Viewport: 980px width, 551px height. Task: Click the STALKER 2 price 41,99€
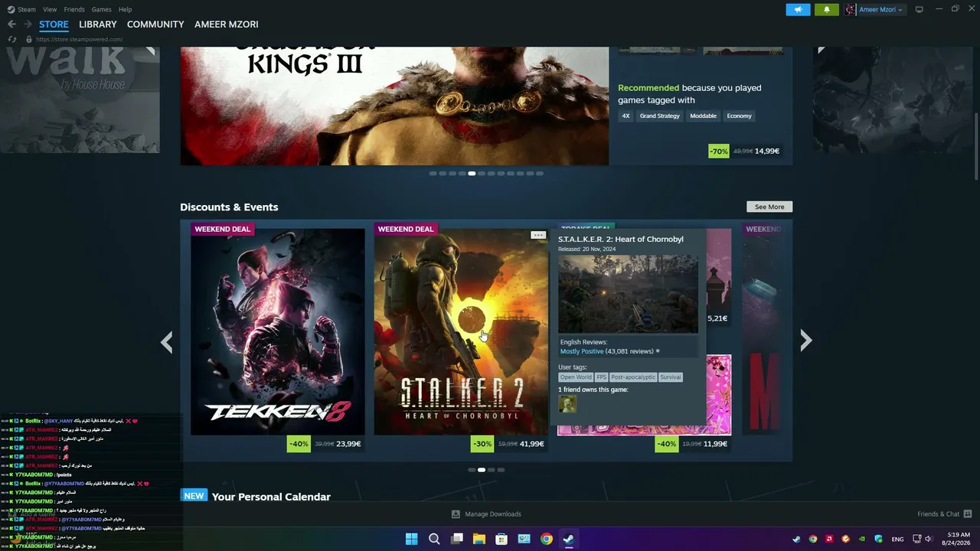[531, 444]
